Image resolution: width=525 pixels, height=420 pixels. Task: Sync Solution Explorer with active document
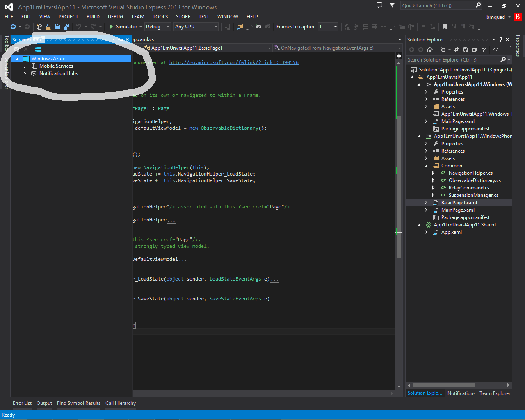tap(457, 50)
